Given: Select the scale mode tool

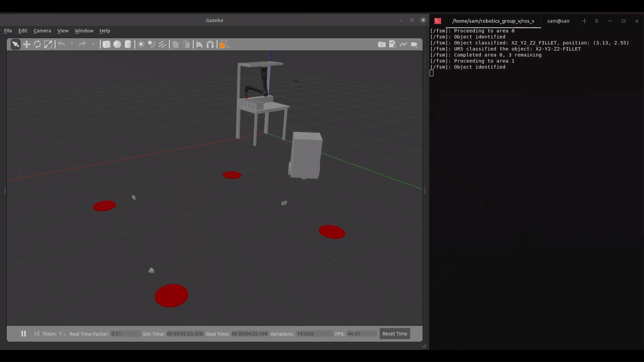Looking at the screenshot, I should point(48,44).
